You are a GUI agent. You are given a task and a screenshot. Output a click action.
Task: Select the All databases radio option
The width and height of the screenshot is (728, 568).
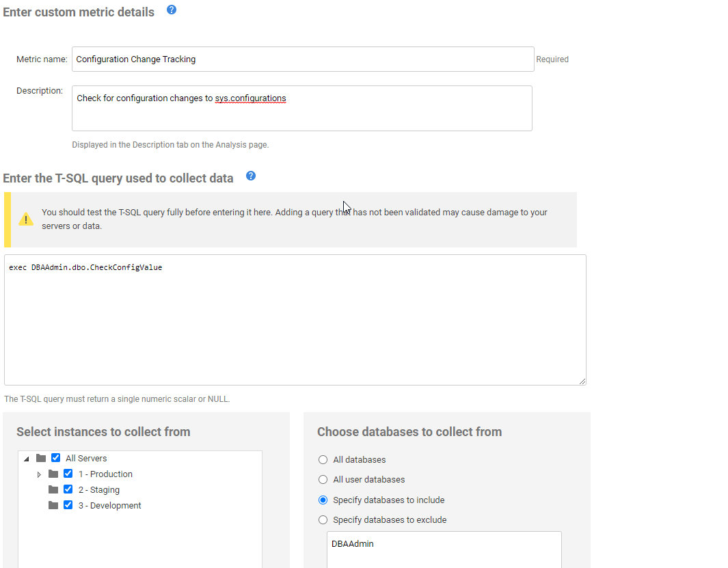323,460
